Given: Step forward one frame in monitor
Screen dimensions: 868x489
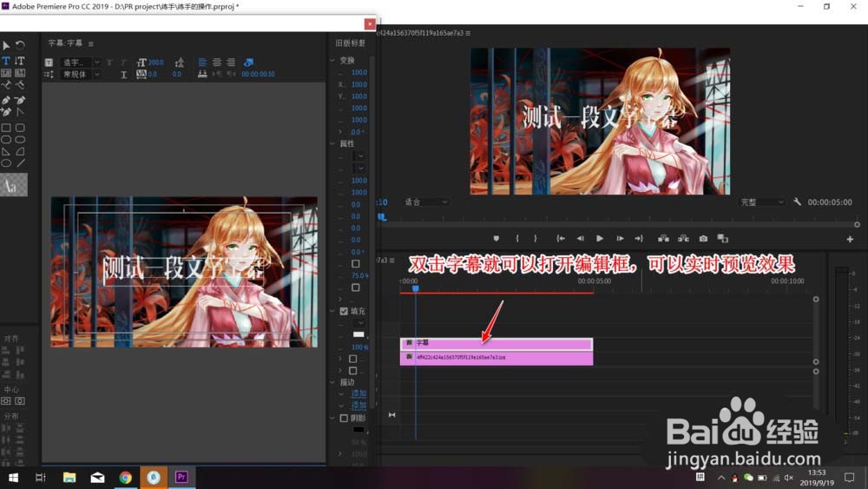Looking at the screenshot, I should 620,239.
